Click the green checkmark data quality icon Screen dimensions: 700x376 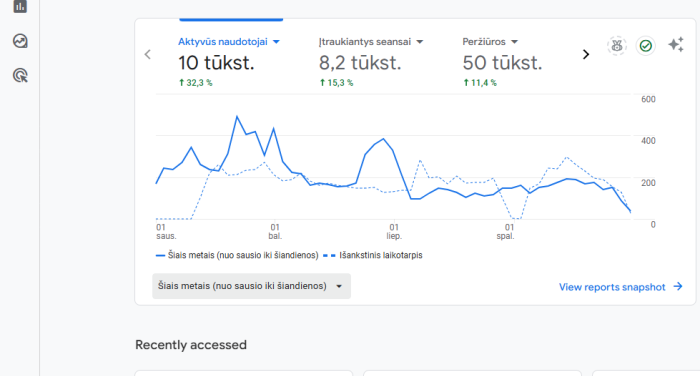[646, 46]
